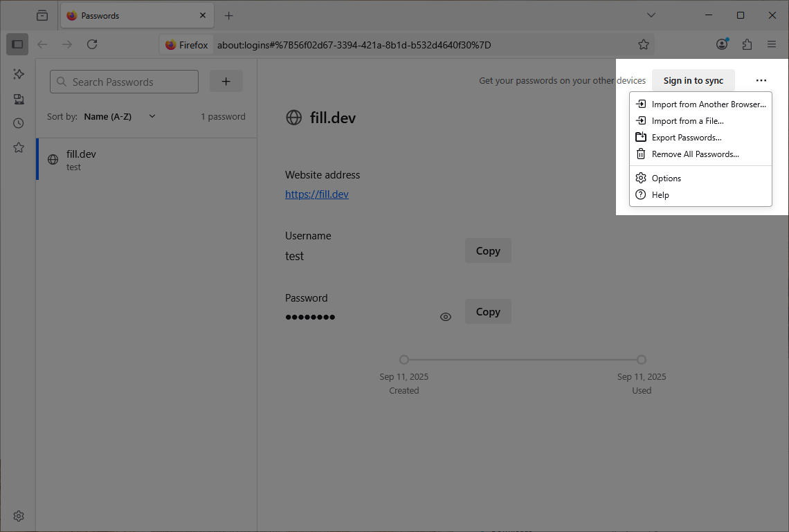Open the list all tabs chevron
789x532 pixels.
pyautogui.click(x=651, y=15)
